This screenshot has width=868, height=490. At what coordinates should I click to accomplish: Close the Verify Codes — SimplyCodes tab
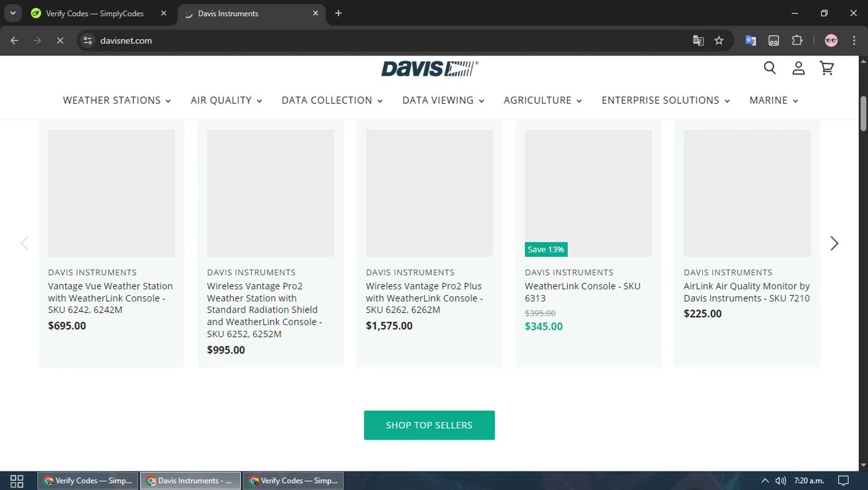click(x=164, y=13)
